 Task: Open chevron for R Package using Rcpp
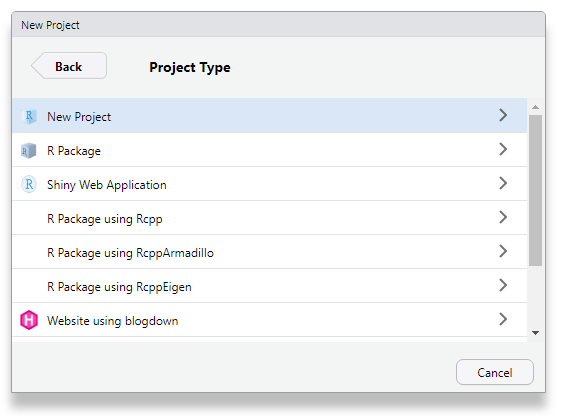tap(503, 217)
